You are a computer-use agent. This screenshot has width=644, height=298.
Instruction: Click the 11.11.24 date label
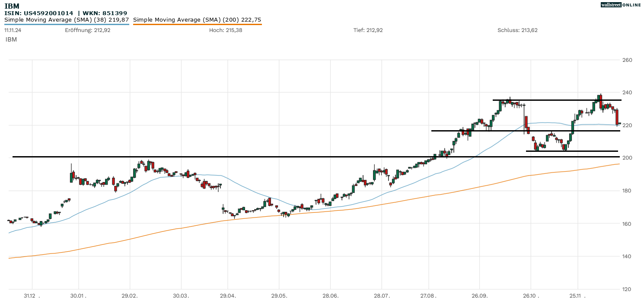click(13, 30)
